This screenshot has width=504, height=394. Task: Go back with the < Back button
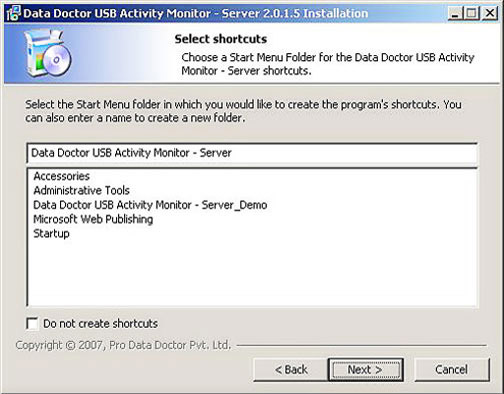[290, 369]
